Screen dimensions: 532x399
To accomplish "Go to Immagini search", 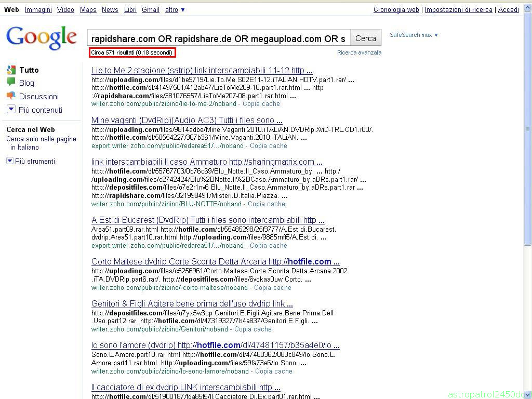I will click(x=38, y=9).
